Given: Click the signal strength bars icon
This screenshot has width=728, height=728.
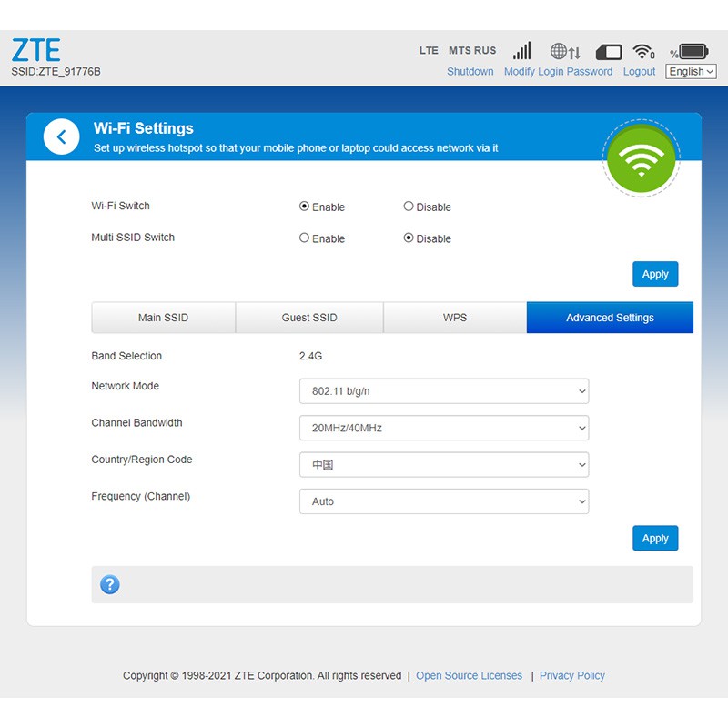Looking at the screenshot, I should [522, 51].
